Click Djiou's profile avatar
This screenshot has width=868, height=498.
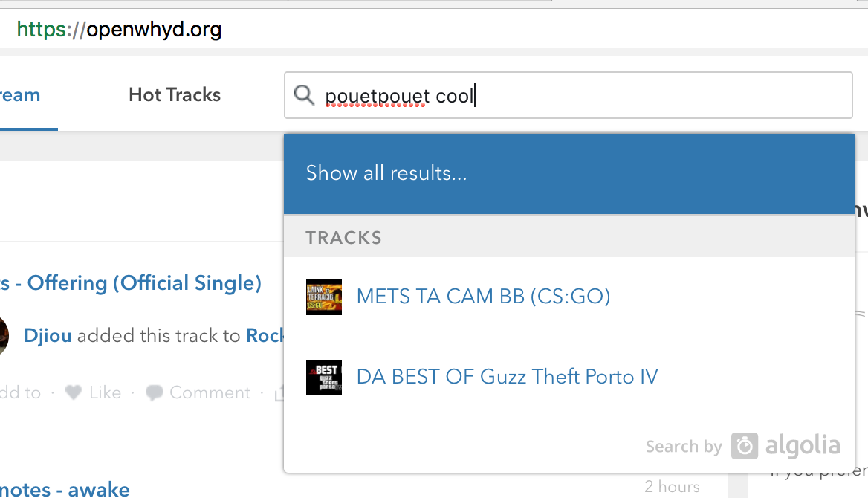(x=3, y=336)
